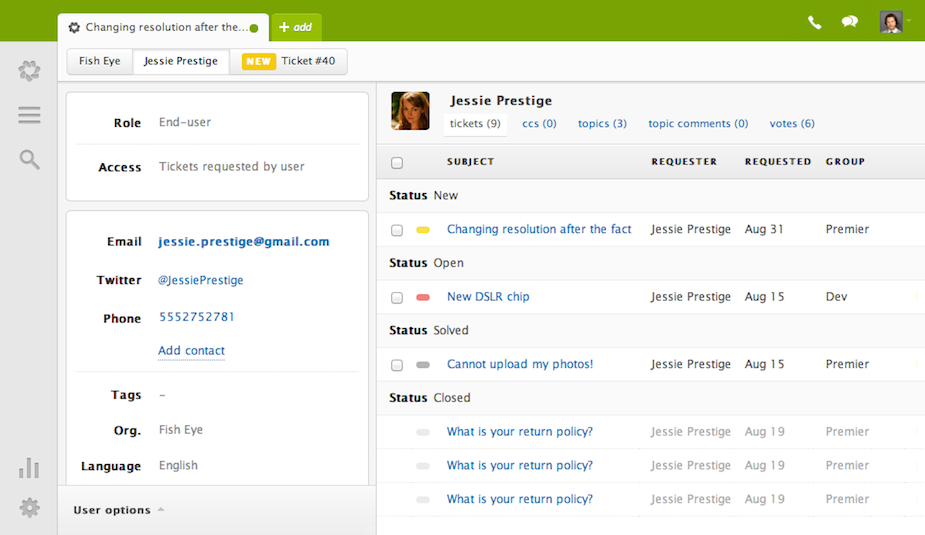
Task: Open the agent profile avatar dropdown
Action: pyautogui.click(x=892, y=22)
